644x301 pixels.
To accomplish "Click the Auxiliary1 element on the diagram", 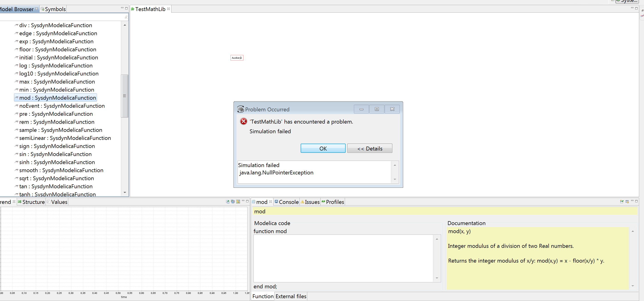I will click(x=237, y=58).
